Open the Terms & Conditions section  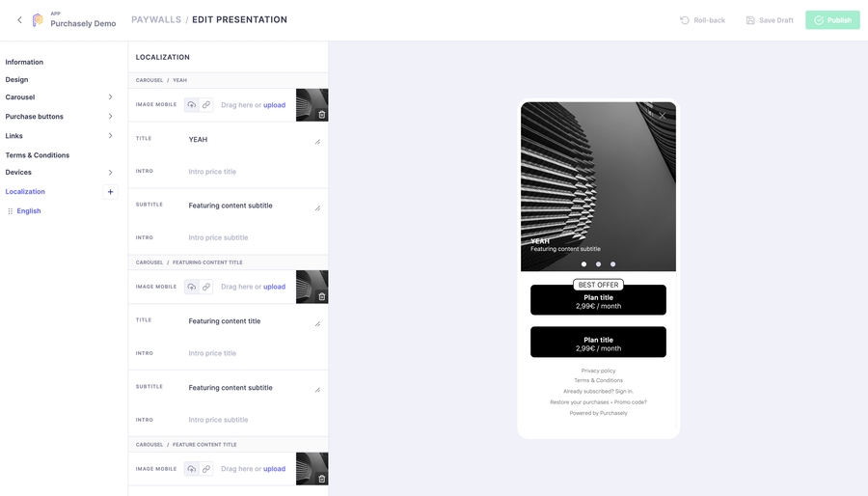[37, 155]
